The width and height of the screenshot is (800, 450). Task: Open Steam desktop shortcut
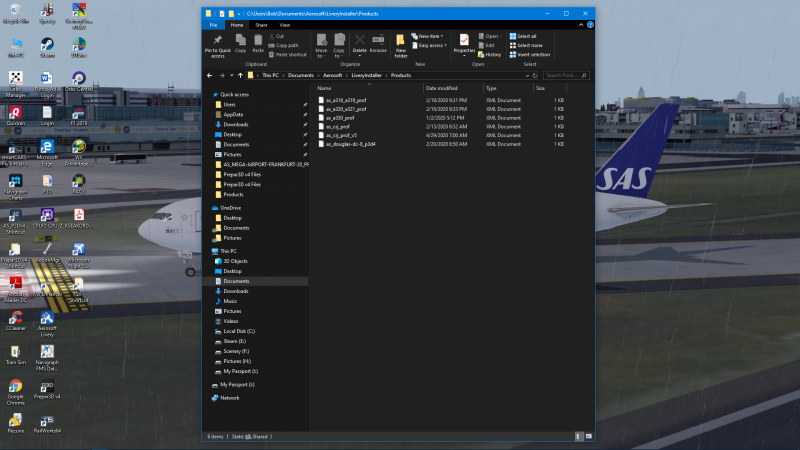tap(47, 48)
